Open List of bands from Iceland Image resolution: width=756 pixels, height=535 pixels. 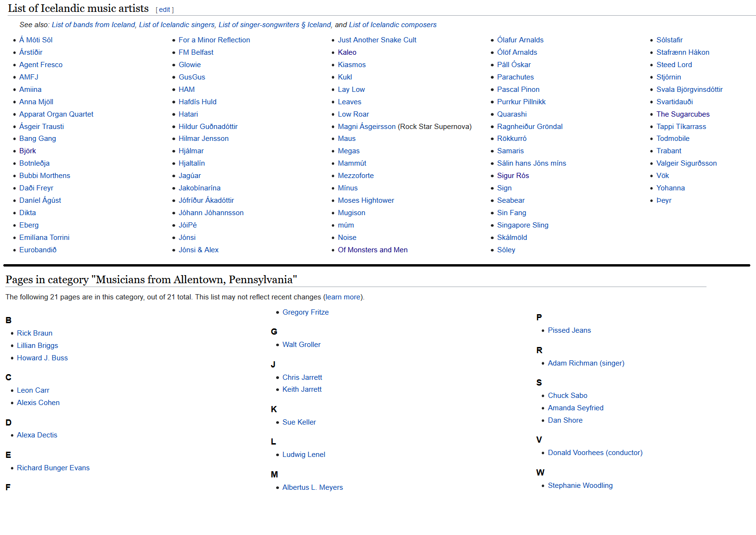[x=93, y=25]
